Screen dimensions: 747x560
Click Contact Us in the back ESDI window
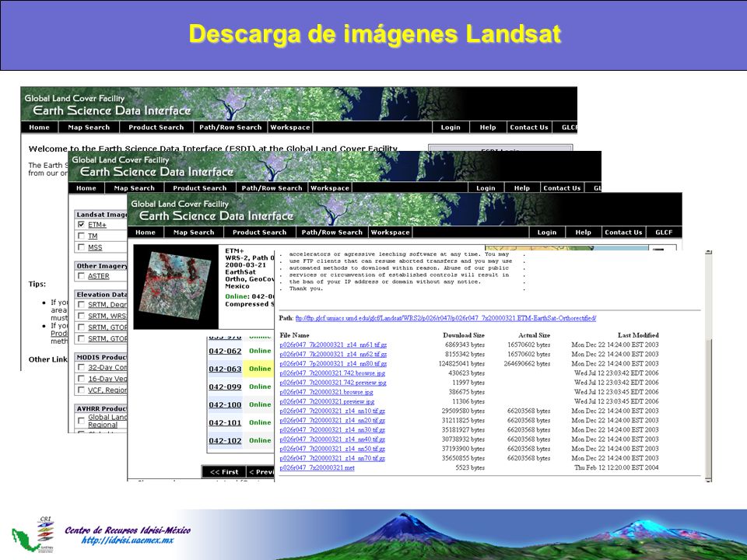click(529, 127)
